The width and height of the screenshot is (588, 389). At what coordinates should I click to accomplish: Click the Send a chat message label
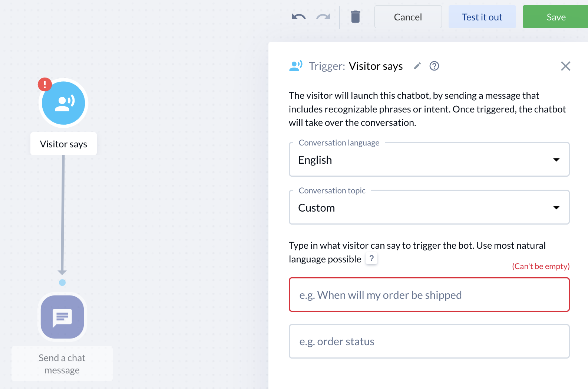tap(62, 364)
